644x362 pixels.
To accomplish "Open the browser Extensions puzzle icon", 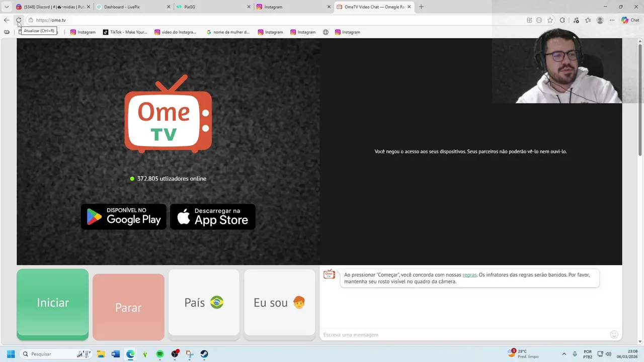I will tap(562, 20).
